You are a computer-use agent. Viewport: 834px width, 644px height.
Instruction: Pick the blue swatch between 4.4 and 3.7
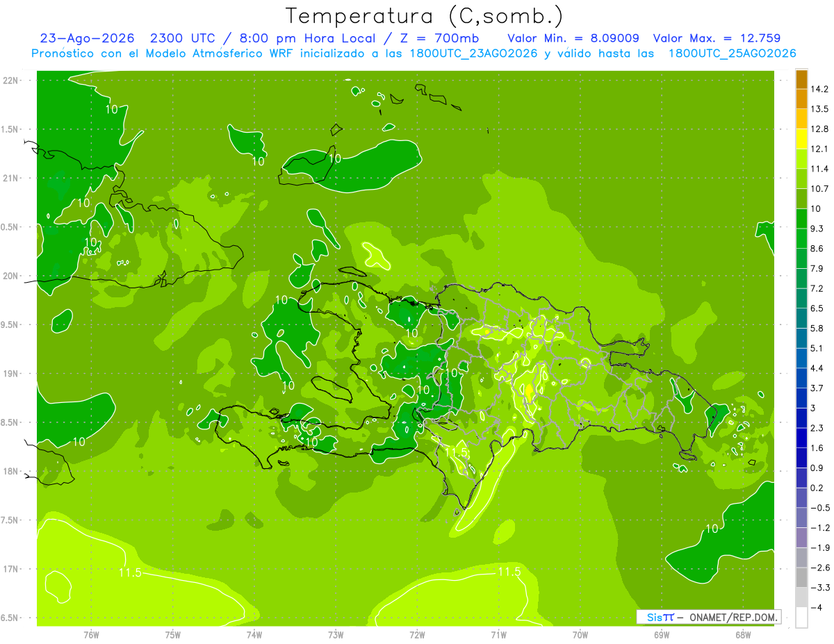801,378
